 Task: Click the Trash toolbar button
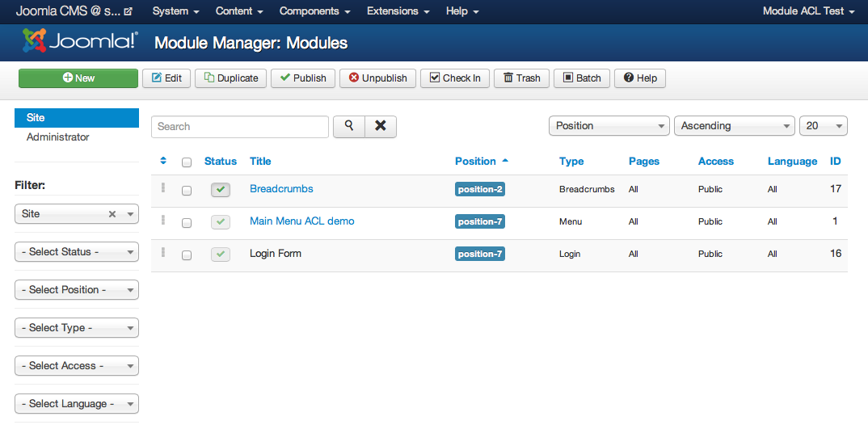[x=521, y=78]
